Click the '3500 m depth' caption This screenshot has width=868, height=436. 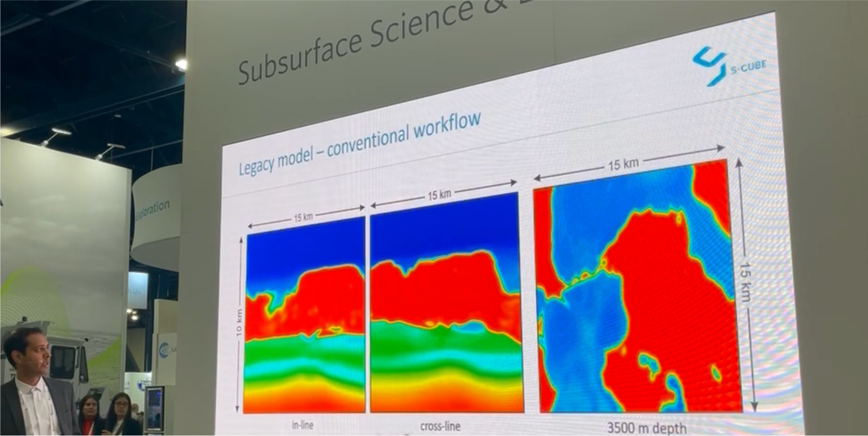click(x=647, y=428)
